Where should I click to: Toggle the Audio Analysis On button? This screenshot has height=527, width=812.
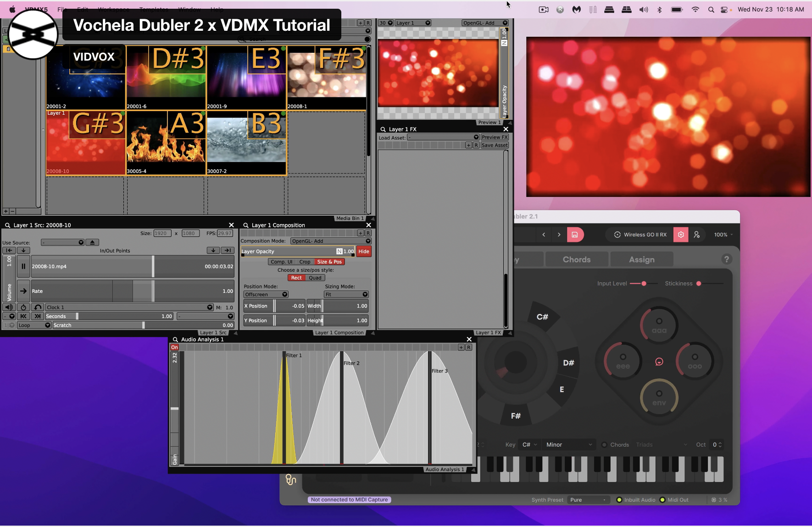pyautogui.click(x=174, y=348)
